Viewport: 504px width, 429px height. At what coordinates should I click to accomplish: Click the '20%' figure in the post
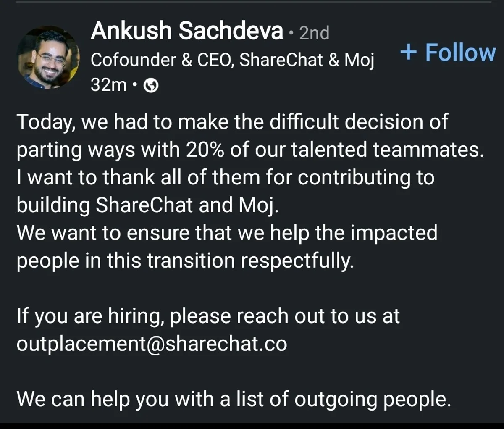[x=205, y=150]
